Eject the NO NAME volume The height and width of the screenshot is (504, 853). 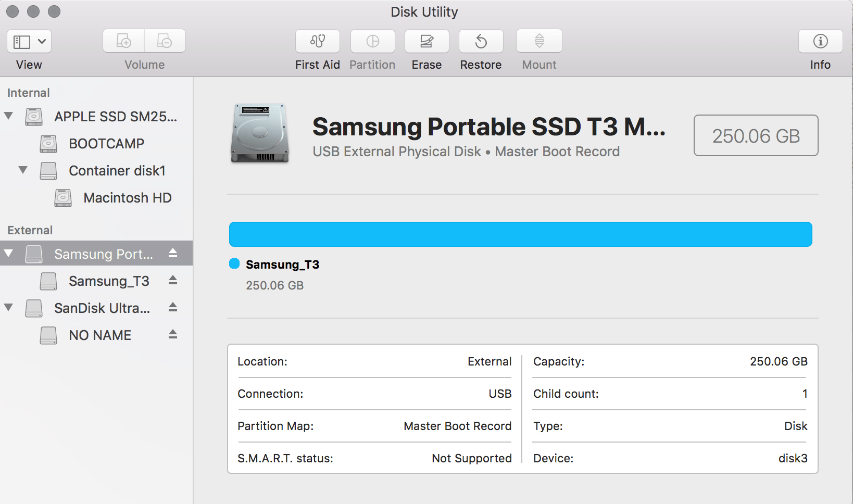(172, 335)
